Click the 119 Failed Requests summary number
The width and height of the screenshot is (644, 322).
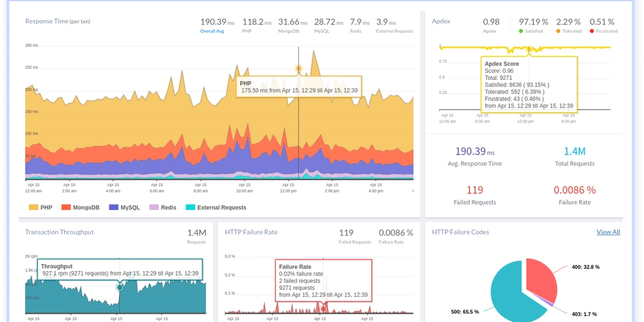(475, 190)
